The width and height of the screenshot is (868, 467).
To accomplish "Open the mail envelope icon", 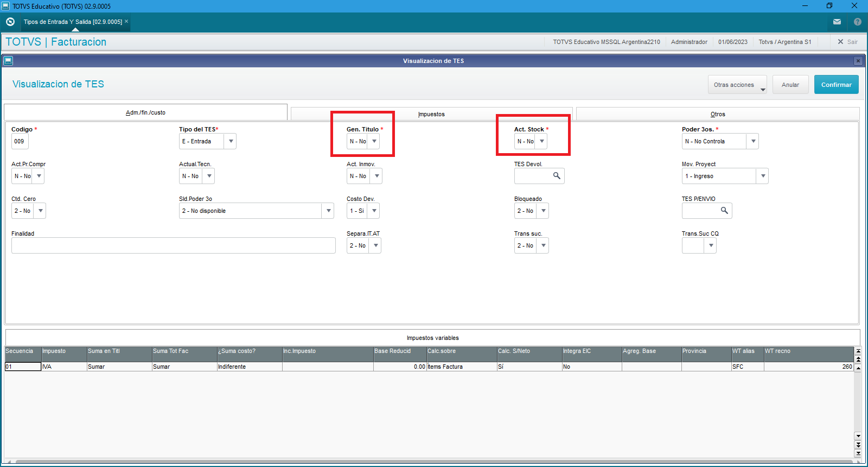I will 837,22.
